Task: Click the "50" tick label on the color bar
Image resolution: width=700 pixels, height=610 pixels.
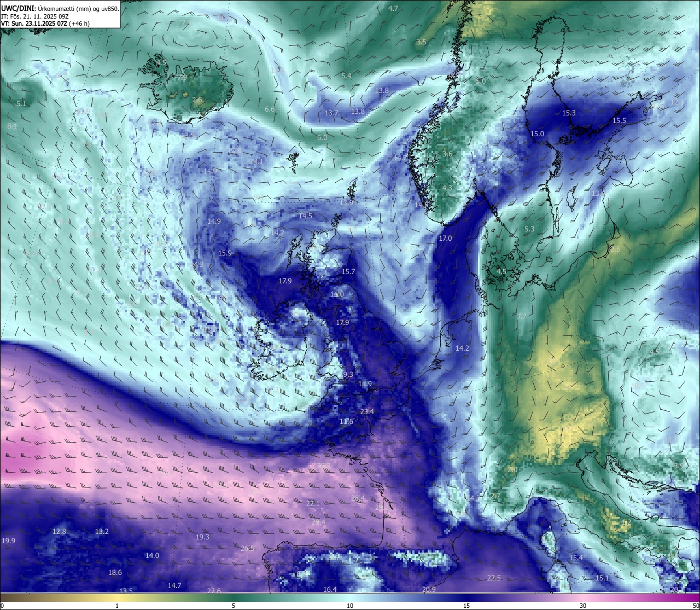Action: click(695, 605)
